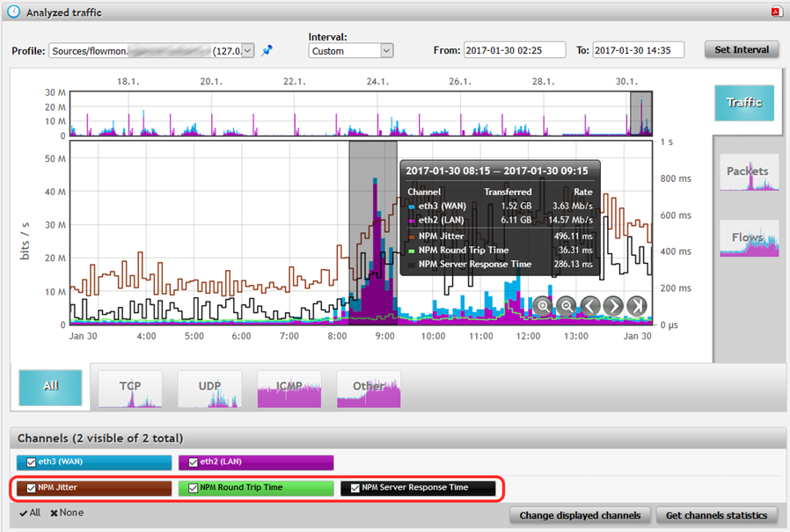This screenshot has height=532, width=790.
Task: Switch to the Traffic view tab
Action: [744, 103]
